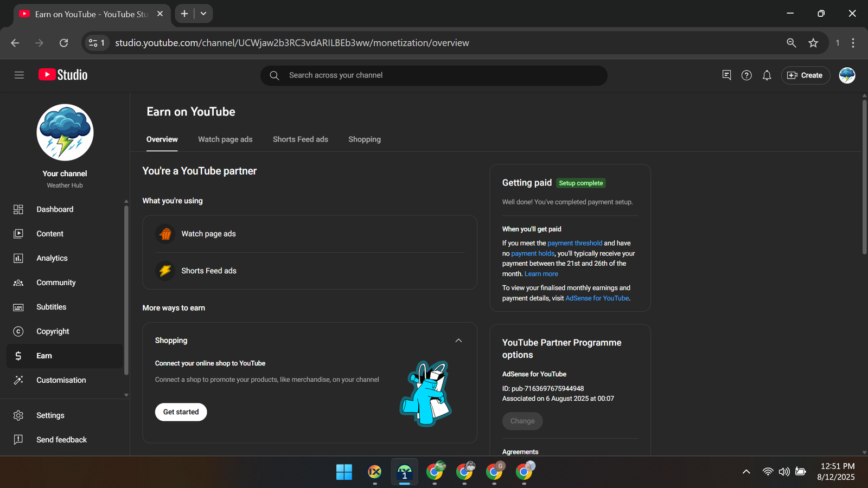Open the AdSense for YouTube link
The width and height of the screenshot is (868, 488).
coord(597,298)
